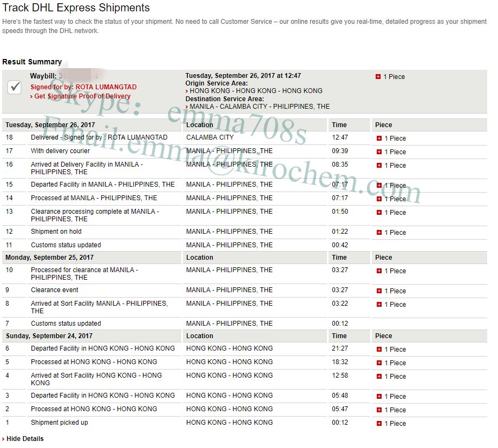Expand piece icon for row 6 Departed HONG KONG
Viewport: 498px width, 448px height.
(x=379, y=349)
